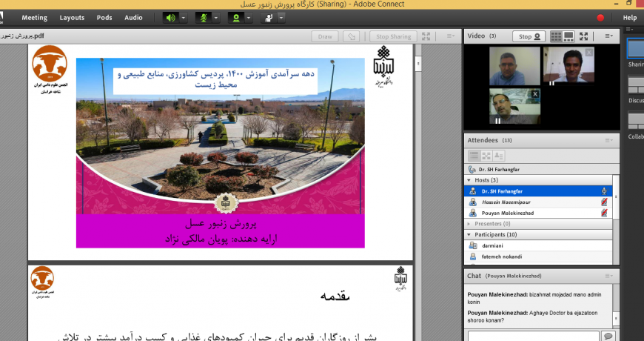Image resolution: width=644 pixels, height=341 pixels.
Task: Select the Collaboration layout thumbnail
Action: coord(636,121)
